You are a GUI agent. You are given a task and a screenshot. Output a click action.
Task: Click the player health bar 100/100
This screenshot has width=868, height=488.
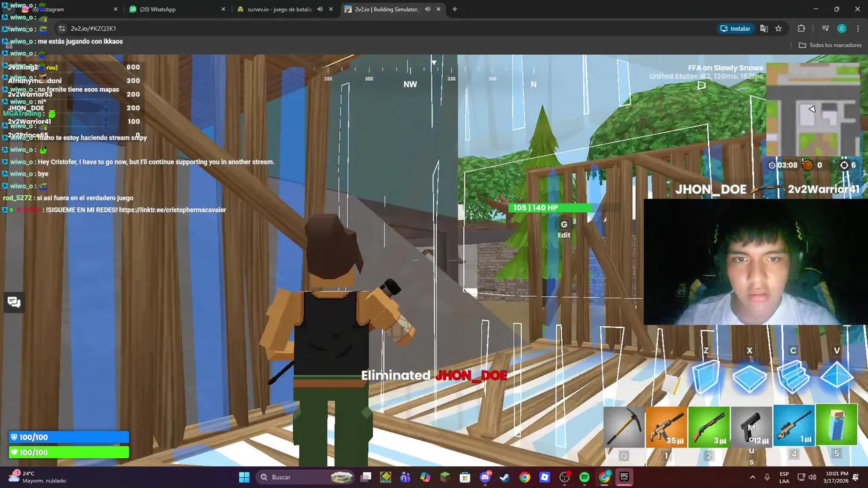68,452
